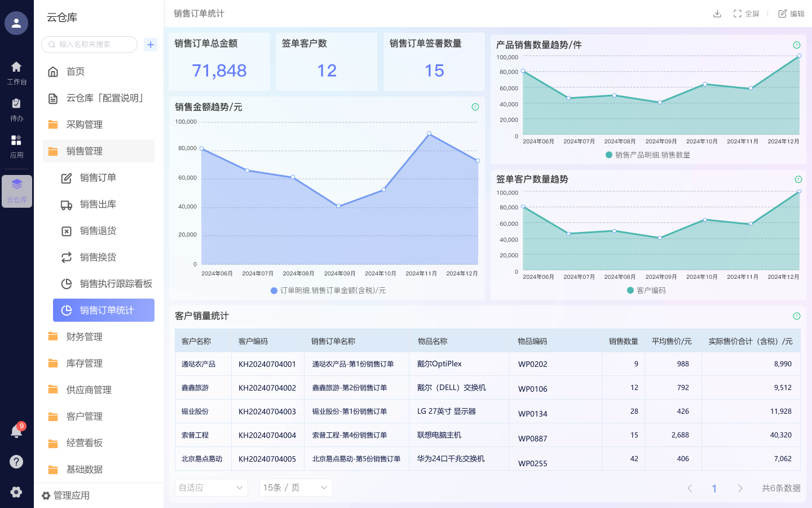Image resolution: width=812 pixels, height=508 pixels.
Task: Click info icon on 产品销售数量趋势 chart
Action: tap(797, 45)
